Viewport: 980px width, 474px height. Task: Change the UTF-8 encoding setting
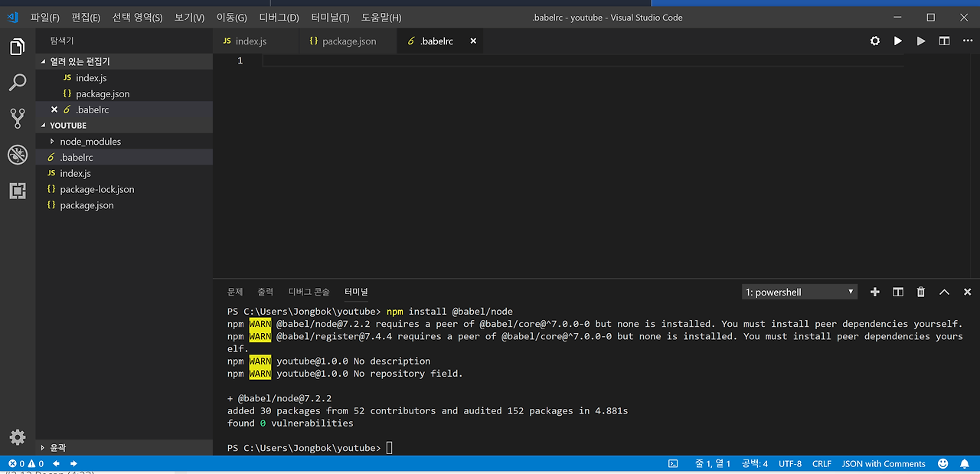tap(790, 464)
